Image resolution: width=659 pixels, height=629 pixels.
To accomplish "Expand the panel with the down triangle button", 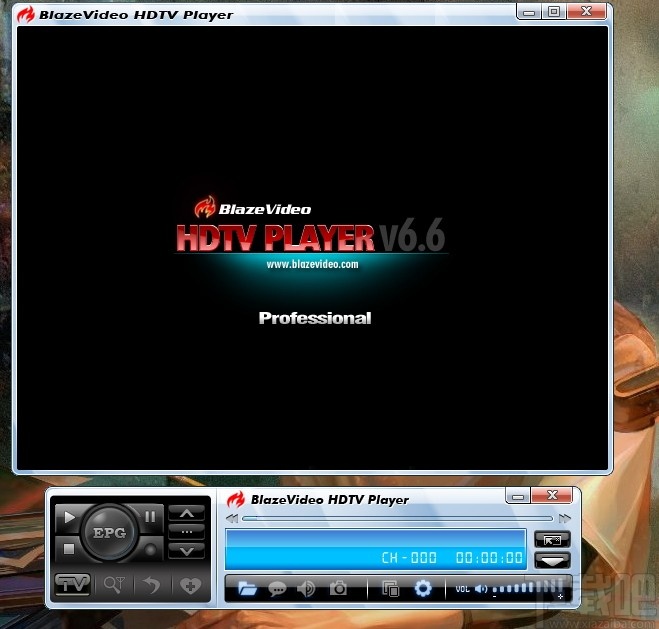I will [x=552, y=561].
